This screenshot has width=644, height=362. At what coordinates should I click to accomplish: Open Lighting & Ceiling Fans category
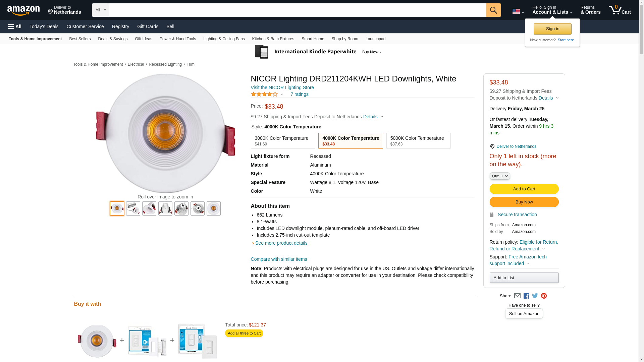pos(224,39)
